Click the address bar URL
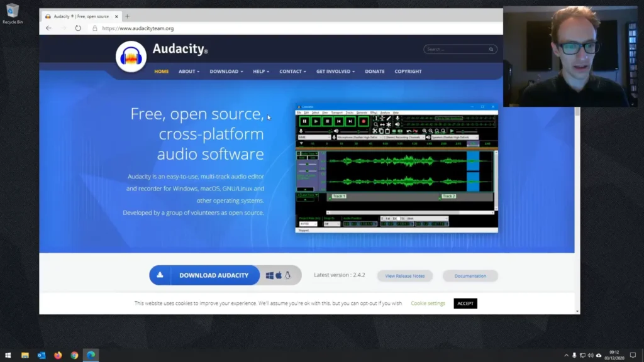The width and height of the screenshot is (644, 362). click(x=138, y=28)
